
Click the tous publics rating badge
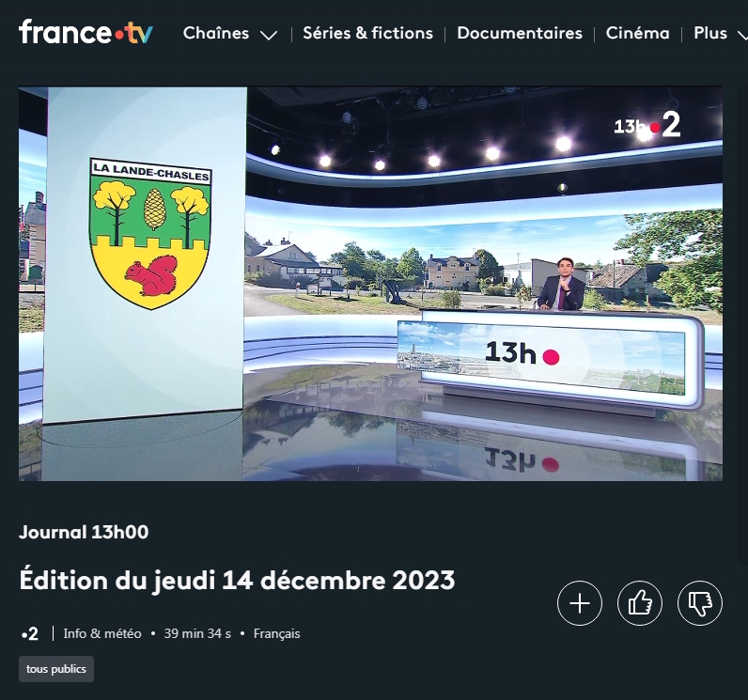coord(56,669)
